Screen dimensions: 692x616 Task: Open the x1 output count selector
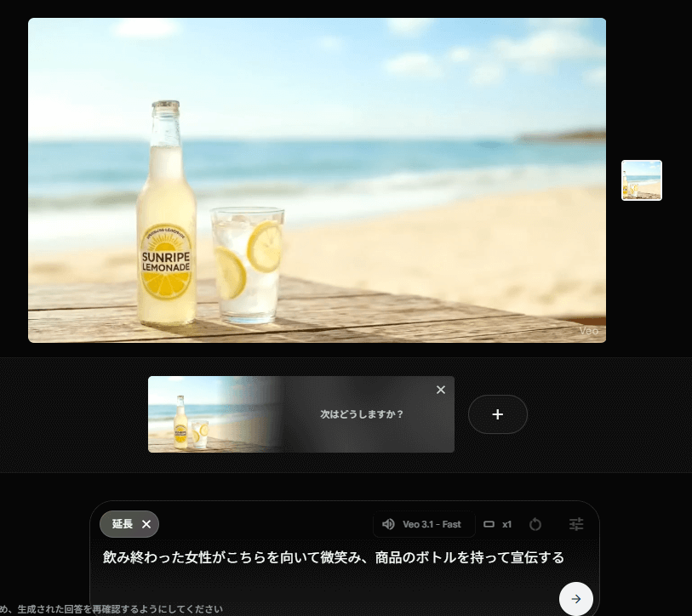click(x=506, y=524)
